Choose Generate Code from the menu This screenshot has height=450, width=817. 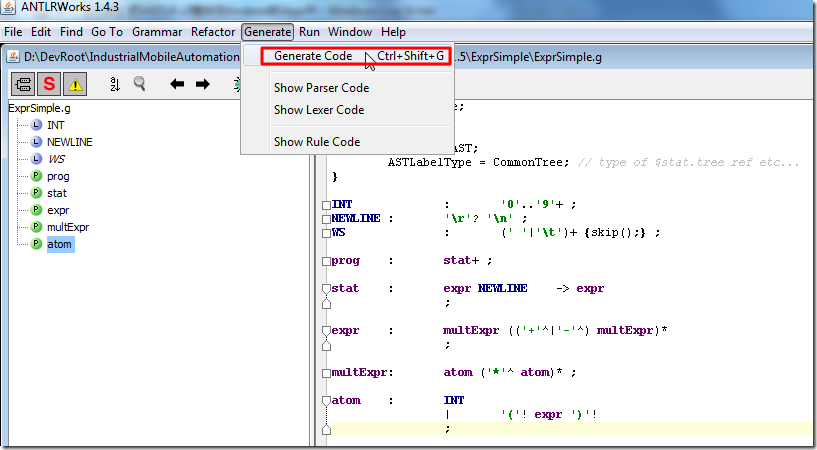pos(313,56)
